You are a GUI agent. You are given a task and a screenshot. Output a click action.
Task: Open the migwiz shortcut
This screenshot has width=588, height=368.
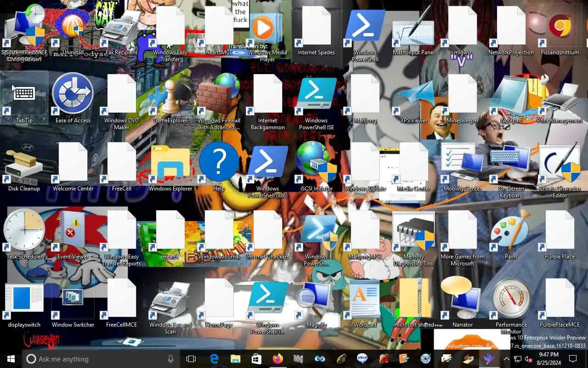pos(462,31)
